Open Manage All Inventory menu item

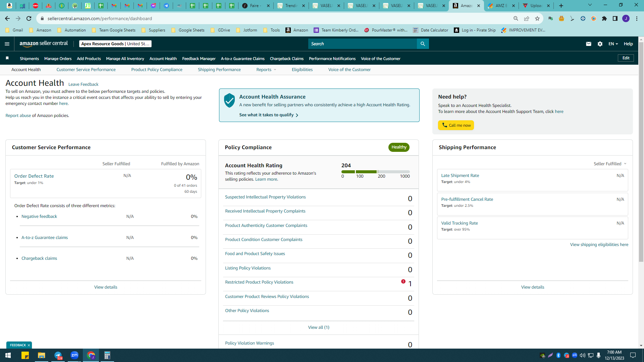(x=125, y=59)
